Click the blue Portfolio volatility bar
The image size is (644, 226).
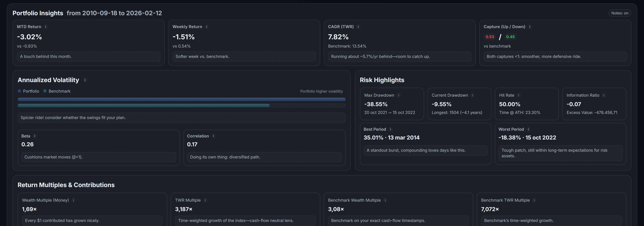click(x=181, y=100)
